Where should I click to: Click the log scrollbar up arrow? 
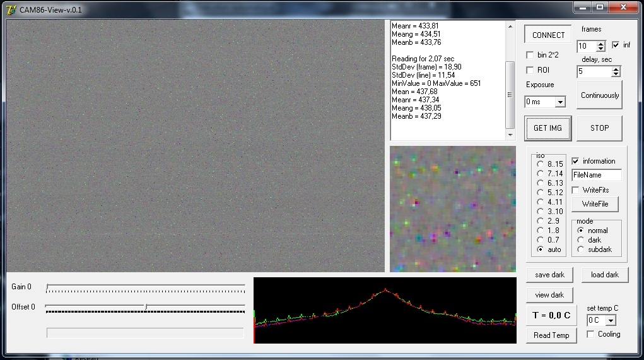tap(510, 27)
